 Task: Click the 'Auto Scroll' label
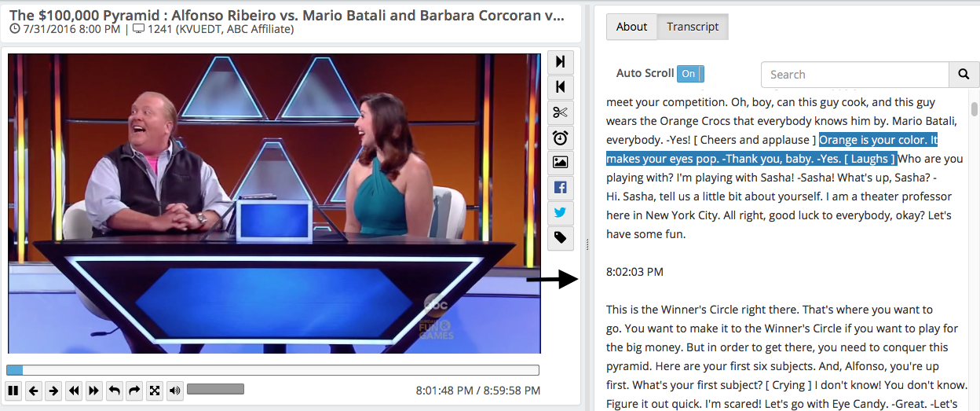click(x=645, y=73)
